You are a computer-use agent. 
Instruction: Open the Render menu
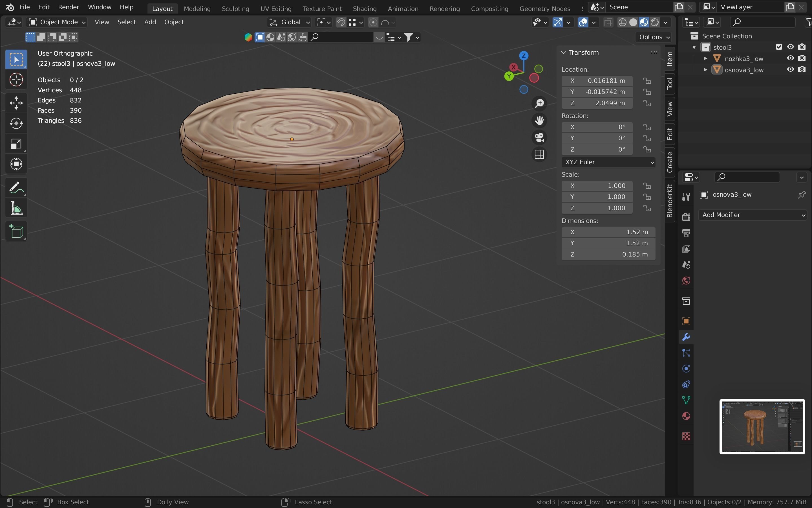click(69, 7)
